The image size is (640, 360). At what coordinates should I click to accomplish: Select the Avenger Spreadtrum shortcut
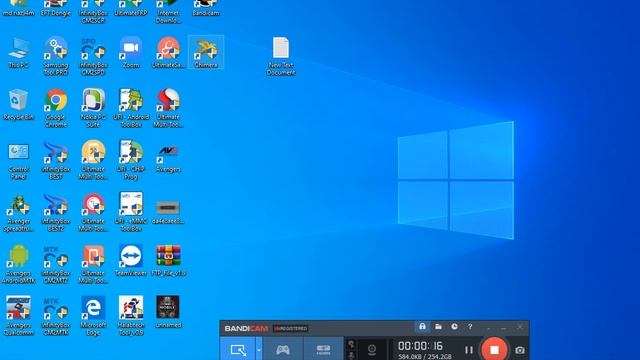click(18, 212)
